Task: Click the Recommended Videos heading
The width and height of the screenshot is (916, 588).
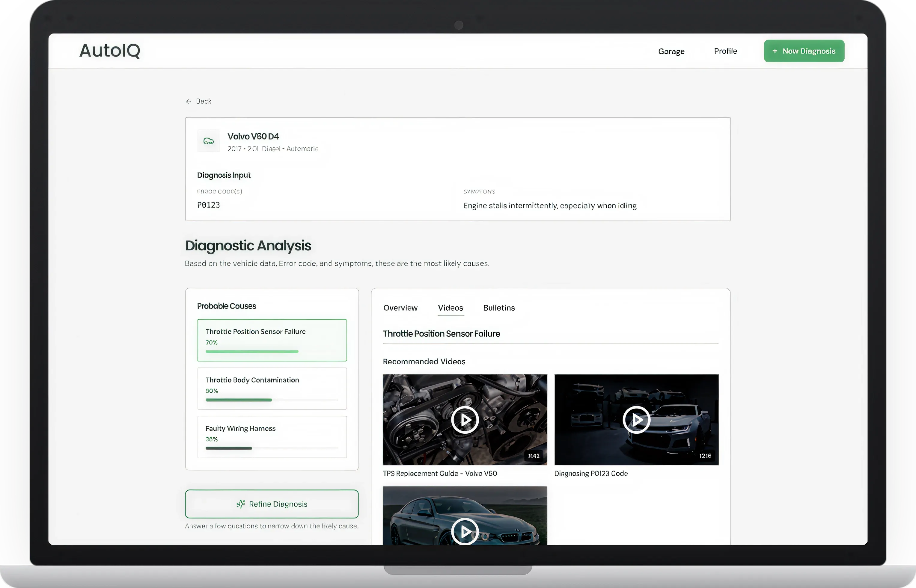Action: 424,362
